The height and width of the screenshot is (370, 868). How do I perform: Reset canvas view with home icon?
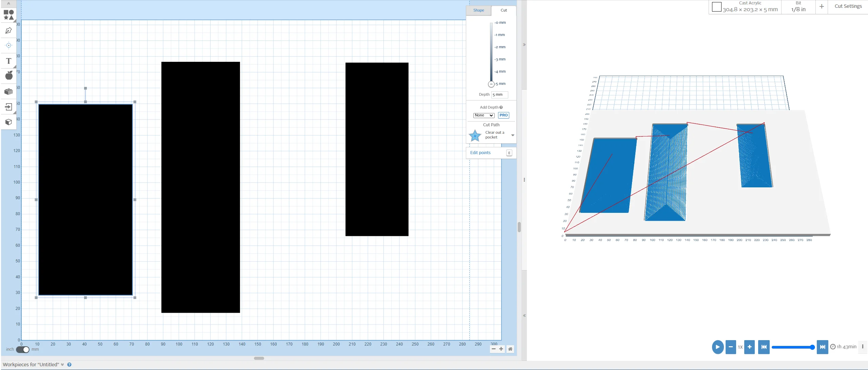[510, 349]
